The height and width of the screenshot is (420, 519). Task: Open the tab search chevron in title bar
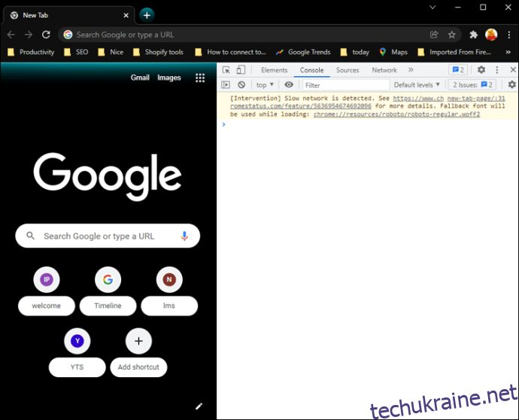coord(432,8)
